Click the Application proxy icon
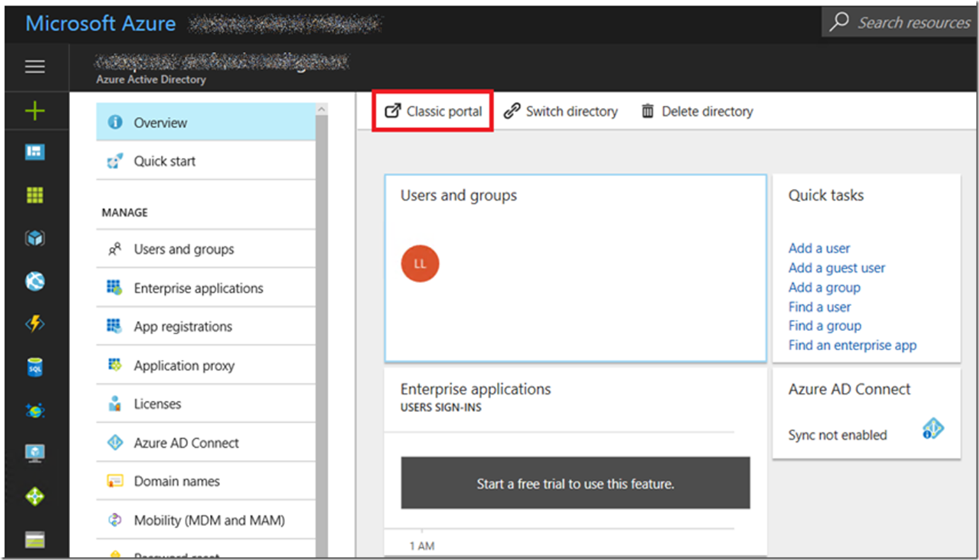The width and height of the screenshot is (979, 560). pyautogui.click(x=114, y=365)
